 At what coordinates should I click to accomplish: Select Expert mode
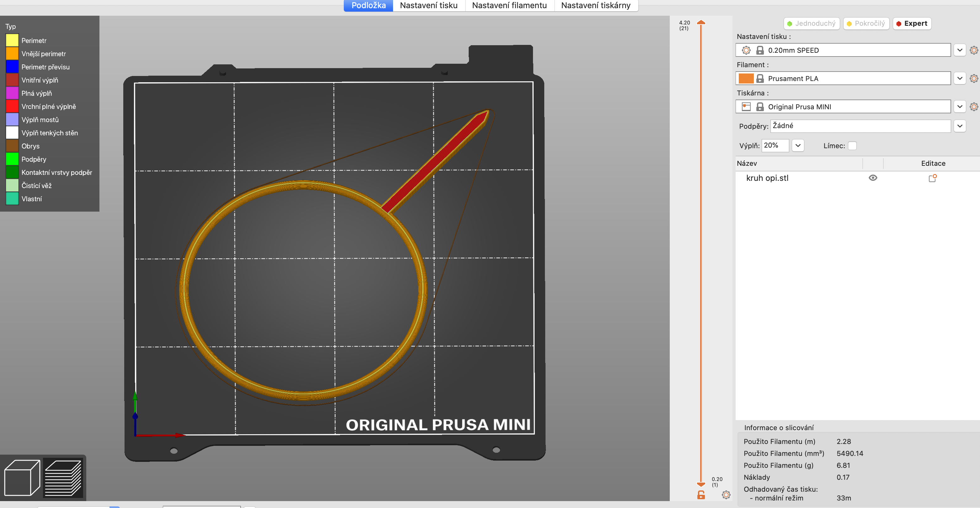[x=912, y=24]
